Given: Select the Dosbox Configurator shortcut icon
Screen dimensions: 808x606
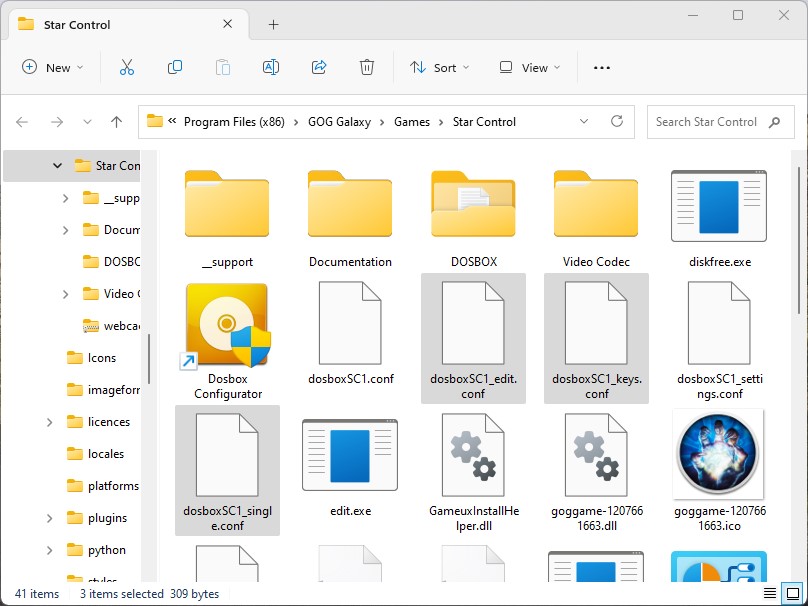Looking at the screenshot, I should (227, 326).
